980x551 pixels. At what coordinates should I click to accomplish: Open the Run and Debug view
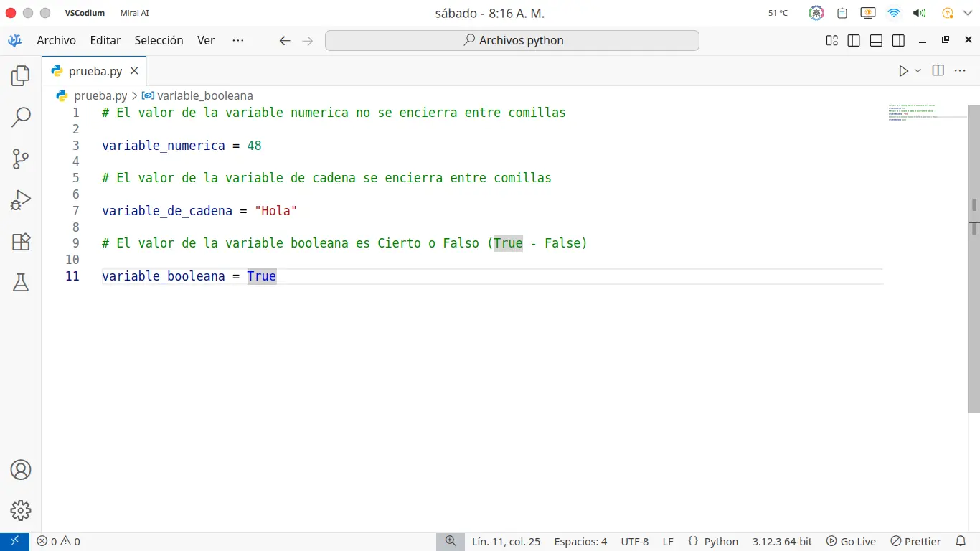(21, 200)
